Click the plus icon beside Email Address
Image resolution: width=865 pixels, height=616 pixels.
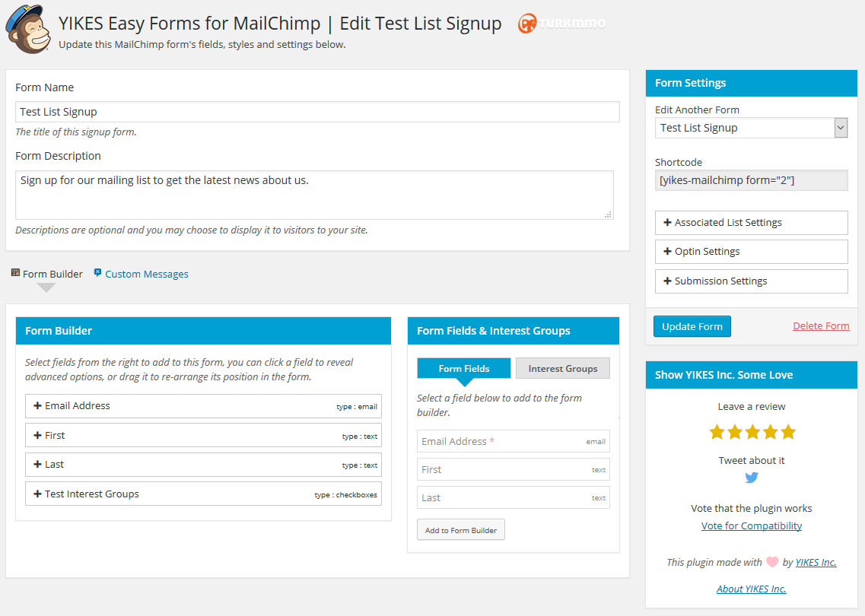[x=37, y=405]
